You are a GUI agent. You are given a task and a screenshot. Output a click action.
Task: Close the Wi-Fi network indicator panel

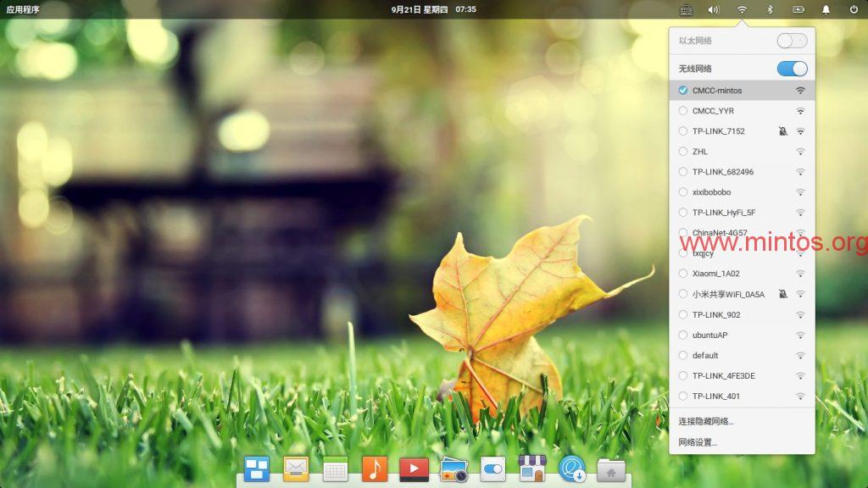(742, 9)
